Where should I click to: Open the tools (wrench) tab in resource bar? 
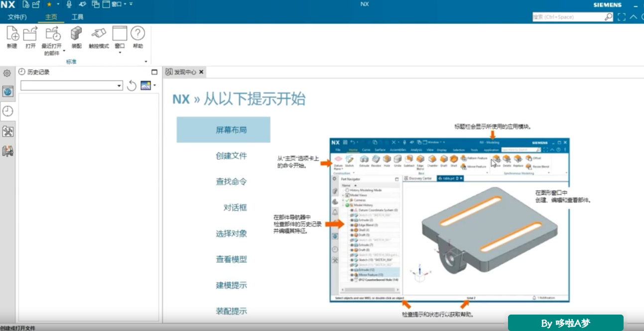(7, 131)
